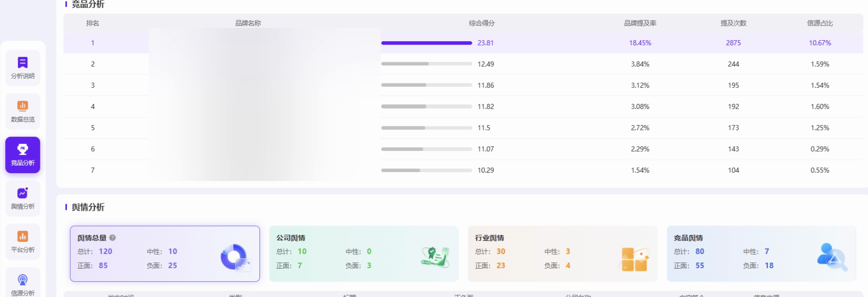Click the mention rate 2.72%
868x297 pixels.
click(640, 128)
